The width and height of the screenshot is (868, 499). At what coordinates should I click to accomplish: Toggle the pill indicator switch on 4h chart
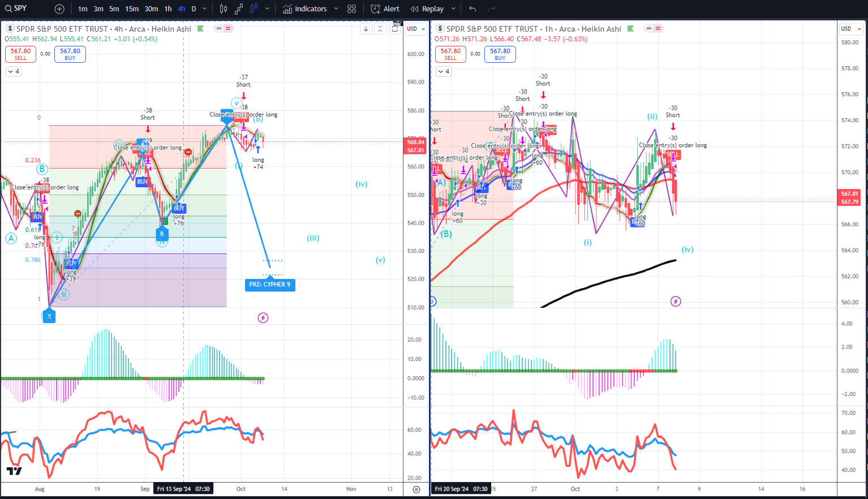tap(224, 28)
